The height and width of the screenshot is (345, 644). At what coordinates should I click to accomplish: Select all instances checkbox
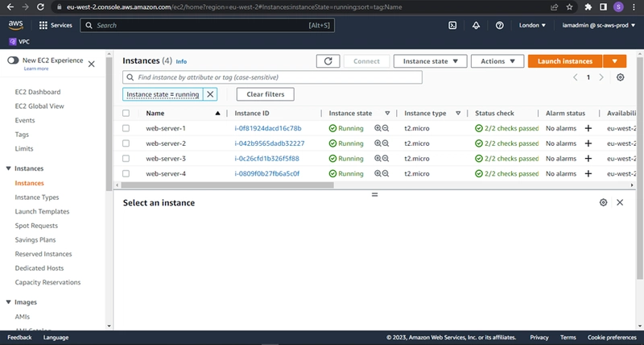pos(126,113)
